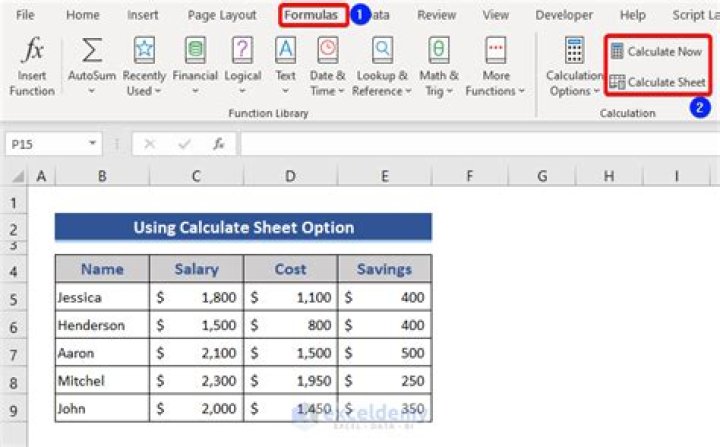Open the Financial functions icon
The image size is (720, 447).
pyautogui.click(x=195, y=50)
